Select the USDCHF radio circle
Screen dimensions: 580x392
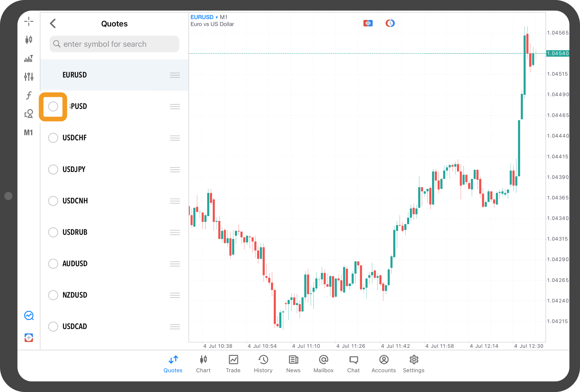(53, 138)
